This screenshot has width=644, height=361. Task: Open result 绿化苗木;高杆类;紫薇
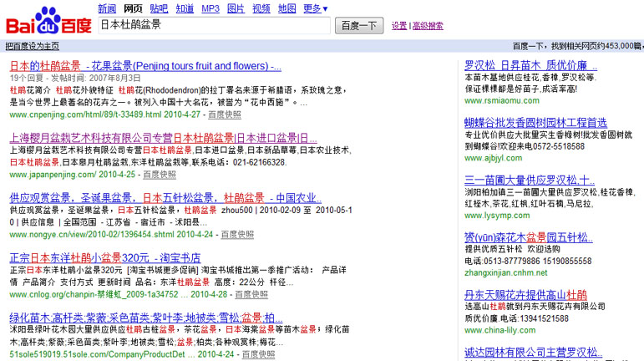tap(146, 318)
